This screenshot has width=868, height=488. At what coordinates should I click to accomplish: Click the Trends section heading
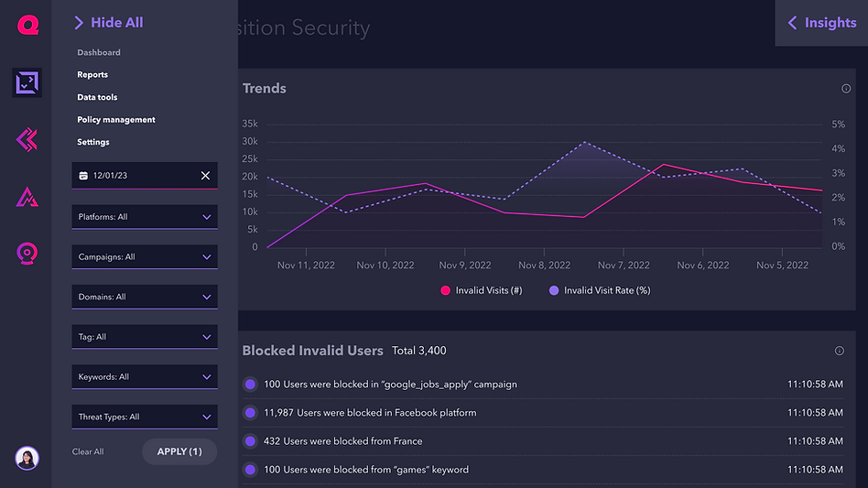(264, 89)
